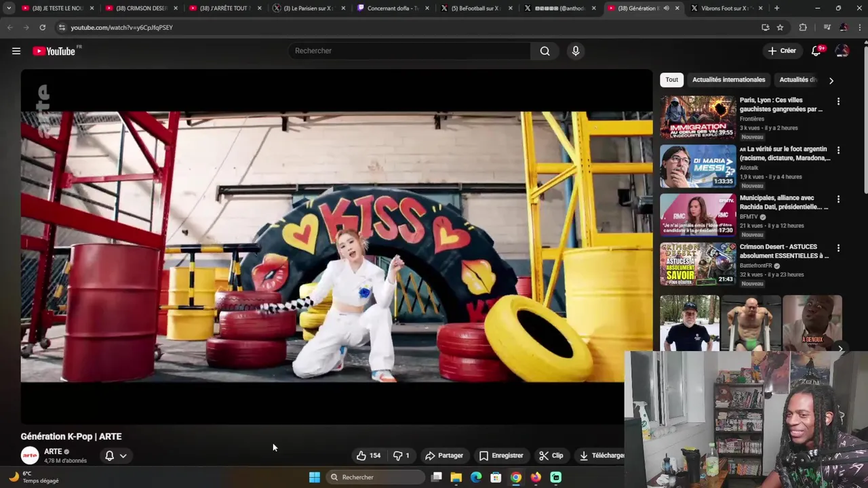Switch to CRIMSON DESERT browser tab
This screenshot has width=868, height=488.
[141, 8]
